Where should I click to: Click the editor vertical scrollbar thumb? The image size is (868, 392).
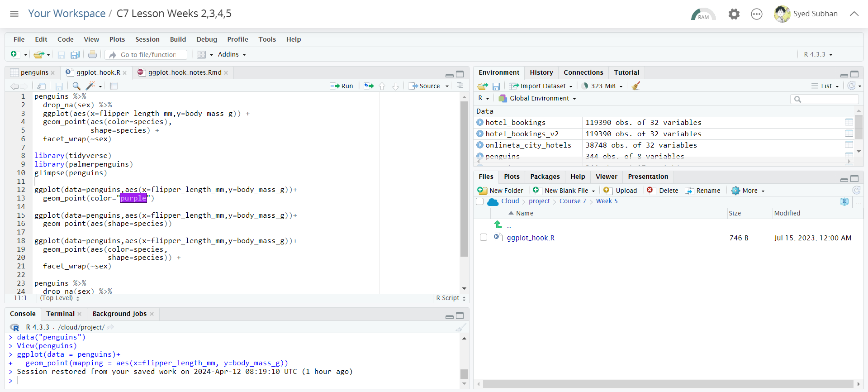pos(464,179)
